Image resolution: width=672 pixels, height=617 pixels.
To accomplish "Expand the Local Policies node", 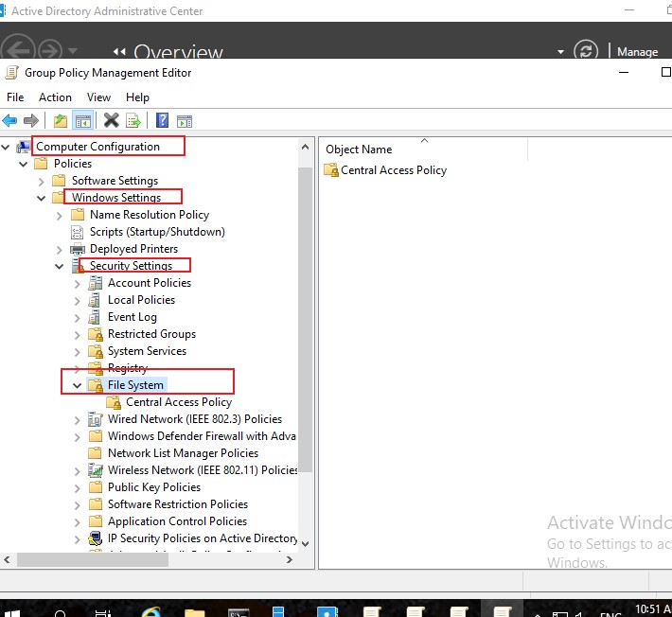I will [x=78, y=301].
